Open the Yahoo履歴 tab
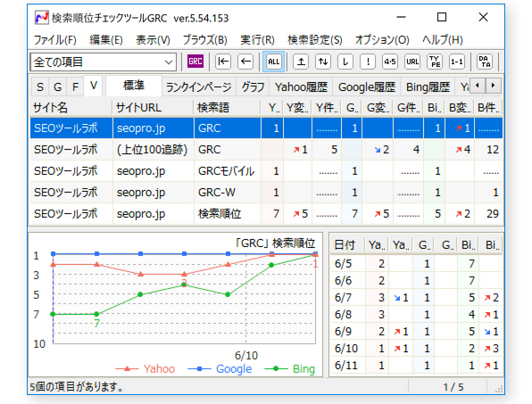 point(301,87)
